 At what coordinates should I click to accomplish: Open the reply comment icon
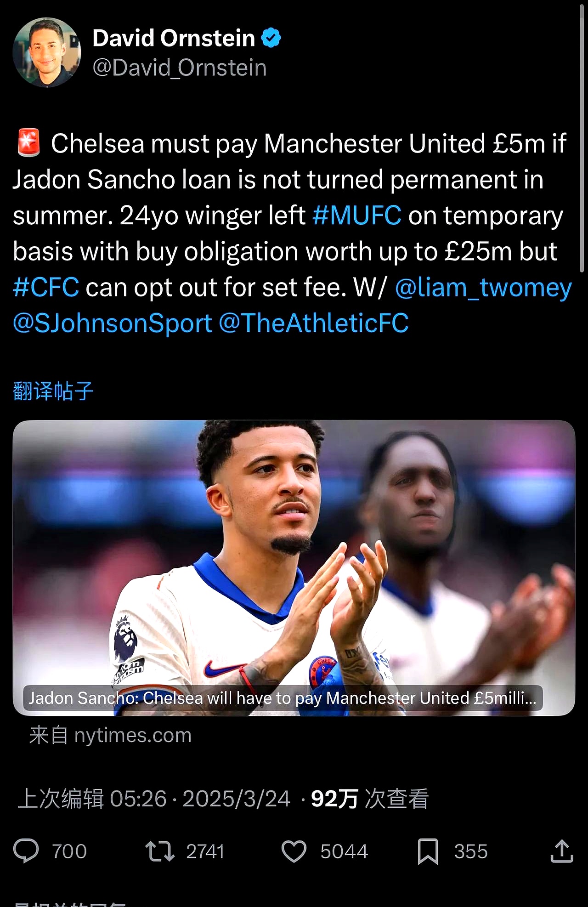(26, 851)
